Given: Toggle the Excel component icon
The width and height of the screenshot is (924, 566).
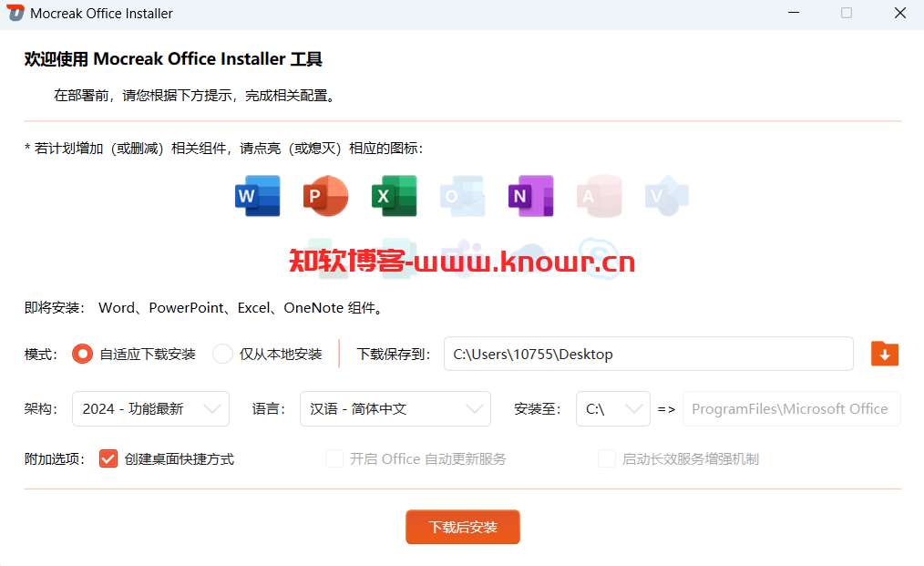Looking at the screenshot, I should tap(395, 196).
